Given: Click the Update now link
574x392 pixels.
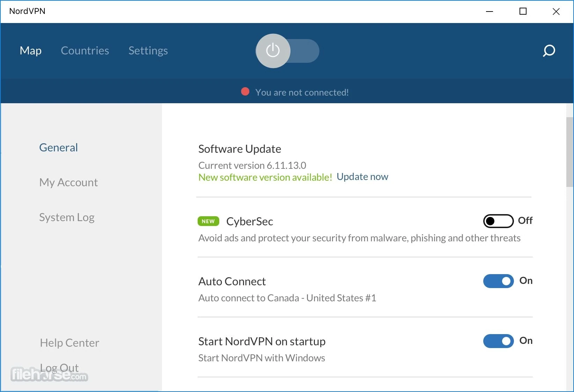Looking at the screenshot, I should click(x=362, y=177).
